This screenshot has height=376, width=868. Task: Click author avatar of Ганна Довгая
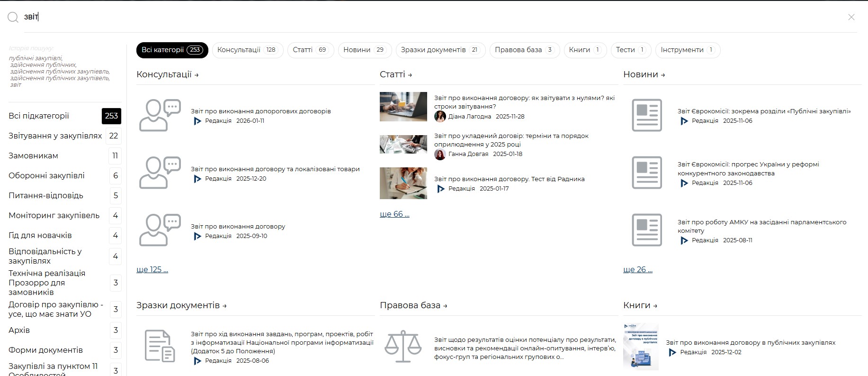(440, 154)
